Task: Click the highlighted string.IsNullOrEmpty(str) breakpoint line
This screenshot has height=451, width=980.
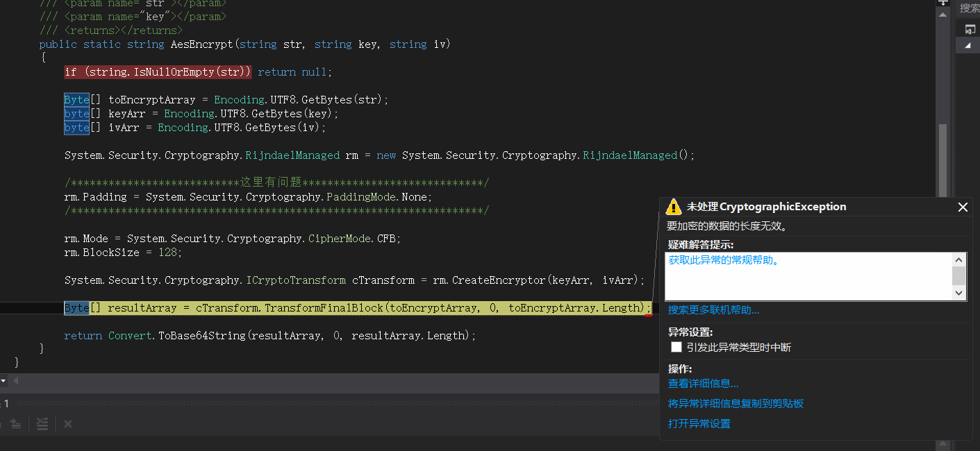Action: pos(158,72)
